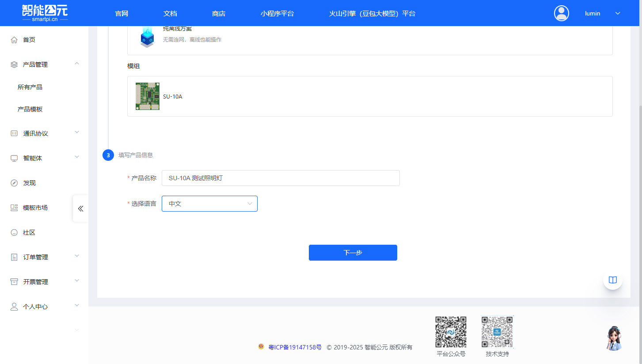Viewport: 642px width, 364px height.
Task: Click the 开票管理 invoice management icon
Action: 14,281
